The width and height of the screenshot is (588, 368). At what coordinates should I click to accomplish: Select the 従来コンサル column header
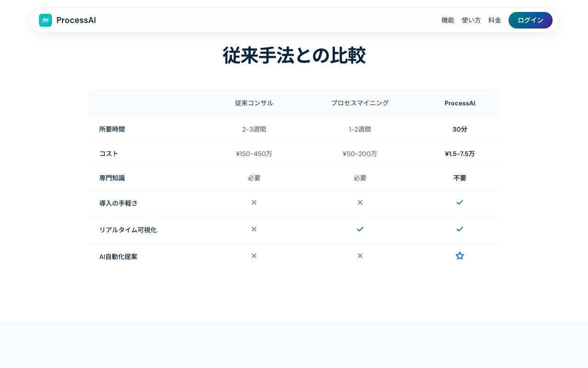(x=254, y=103)
